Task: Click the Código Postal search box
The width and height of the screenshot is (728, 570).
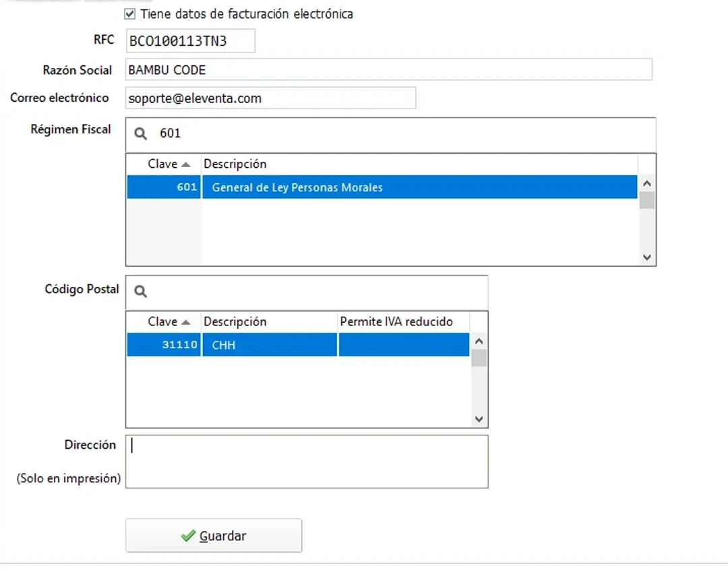Action: 317,292
